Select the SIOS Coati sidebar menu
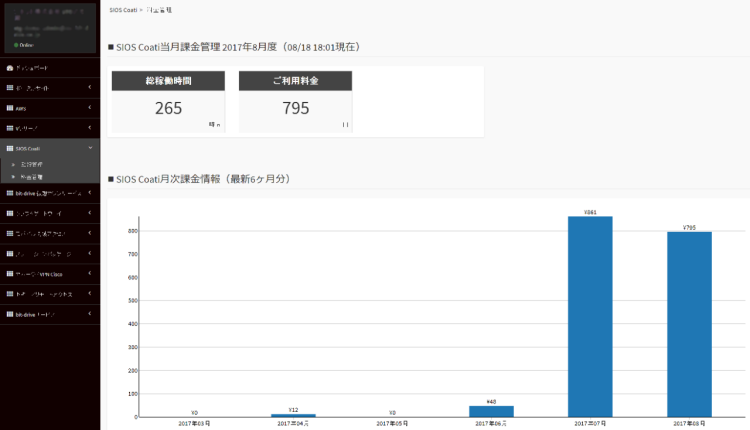Image resolution: width=750 pixels, height=430 pixels. tap(50, 148)
